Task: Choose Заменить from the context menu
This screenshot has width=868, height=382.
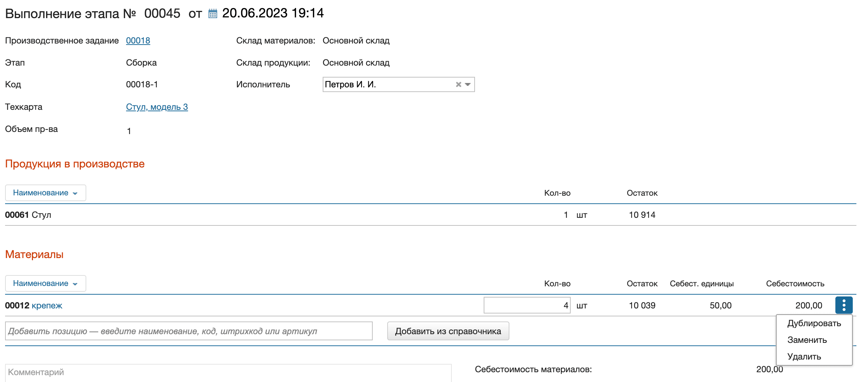Action: [807, 340]
